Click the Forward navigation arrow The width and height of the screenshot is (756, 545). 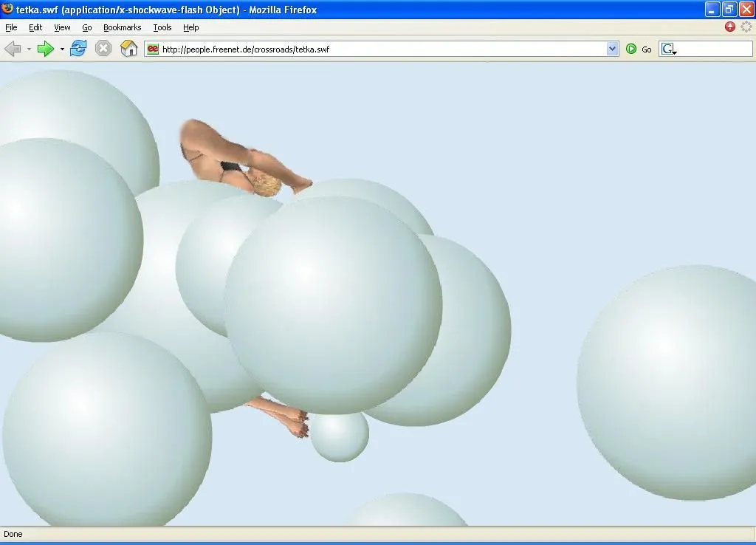coord(45,49)
